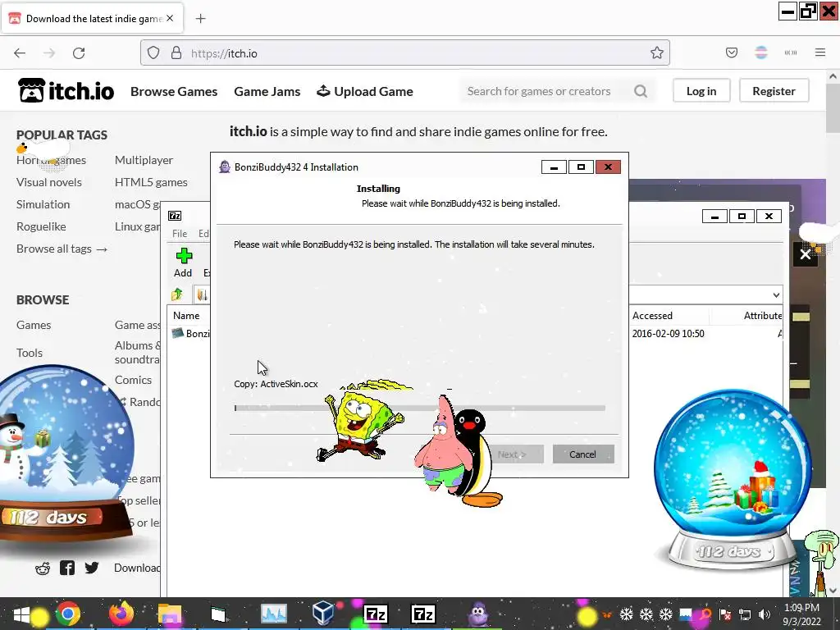Screen dimensions: 840x630
Task: Bookmark the page with the star icon
Action: [657, 52]
